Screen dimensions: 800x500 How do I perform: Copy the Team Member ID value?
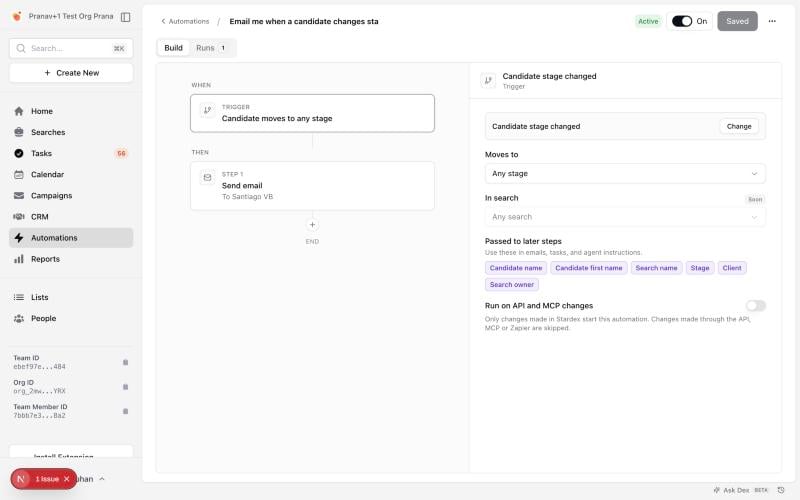[126, 411]
